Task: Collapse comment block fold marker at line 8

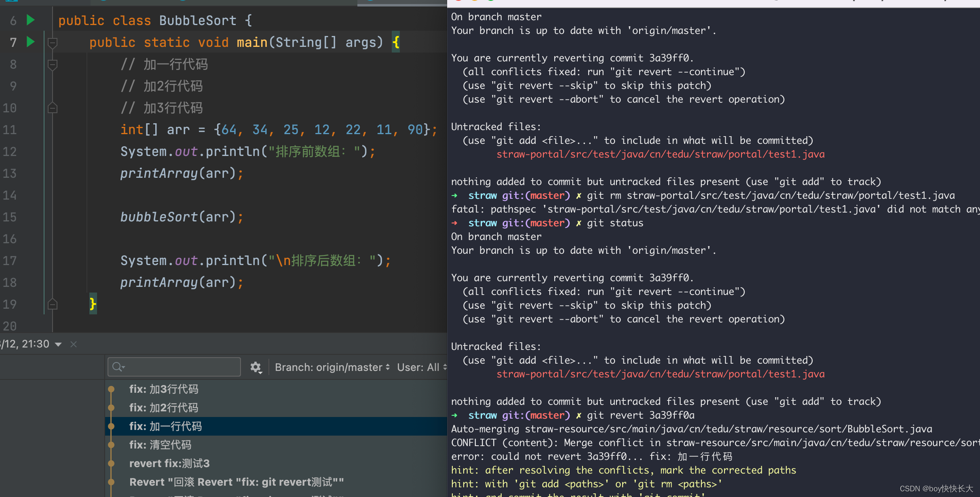Action: click(53, 64)
